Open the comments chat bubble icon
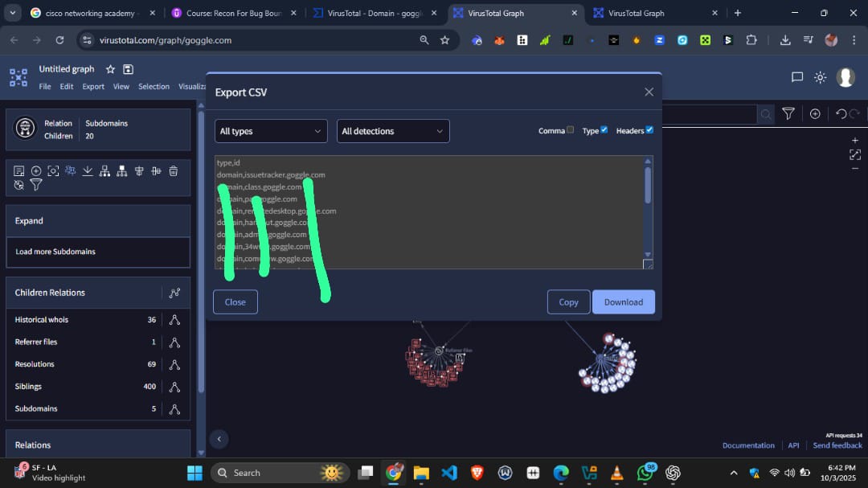The height and width of the screenshot is (488, 868). tap(797, 77)
